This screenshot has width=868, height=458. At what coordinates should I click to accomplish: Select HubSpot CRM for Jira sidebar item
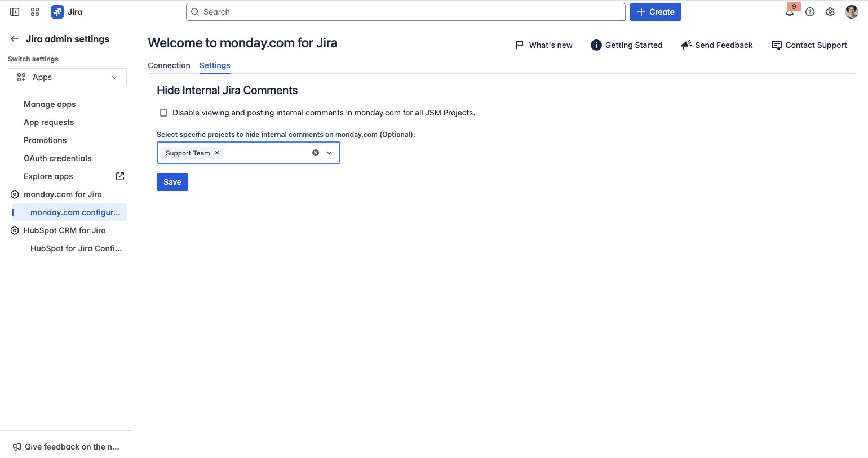point(65,230)
